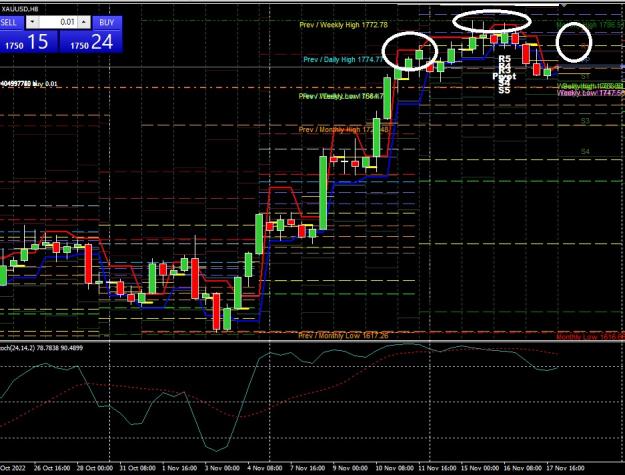Click the 9 Nov 00:00 time axis label
The height and width of the screenshot is (475, 625).
pos(350,468)
